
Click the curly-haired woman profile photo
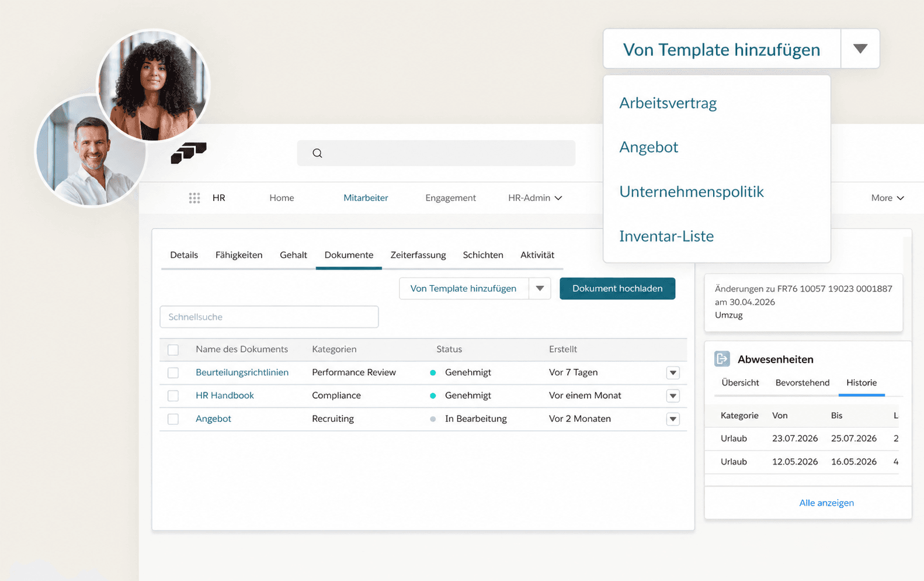click(154, 85)
